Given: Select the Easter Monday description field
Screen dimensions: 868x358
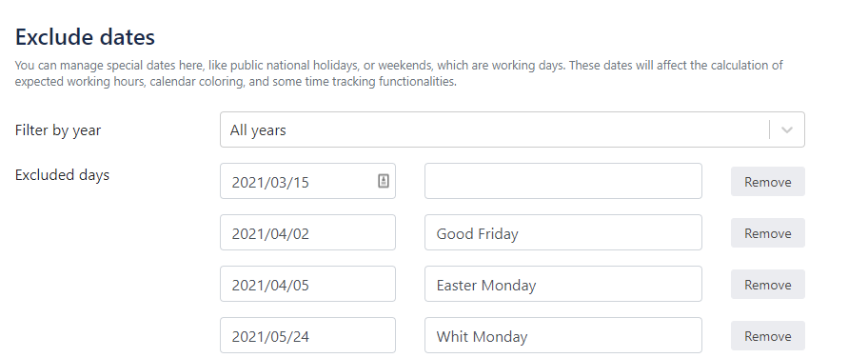Looking at the screenshot, I should point(563,285).
